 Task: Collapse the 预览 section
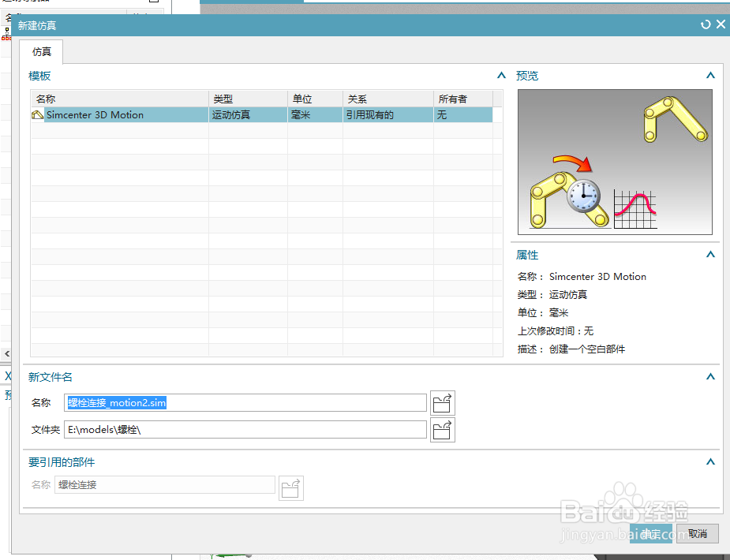point(710,76)
